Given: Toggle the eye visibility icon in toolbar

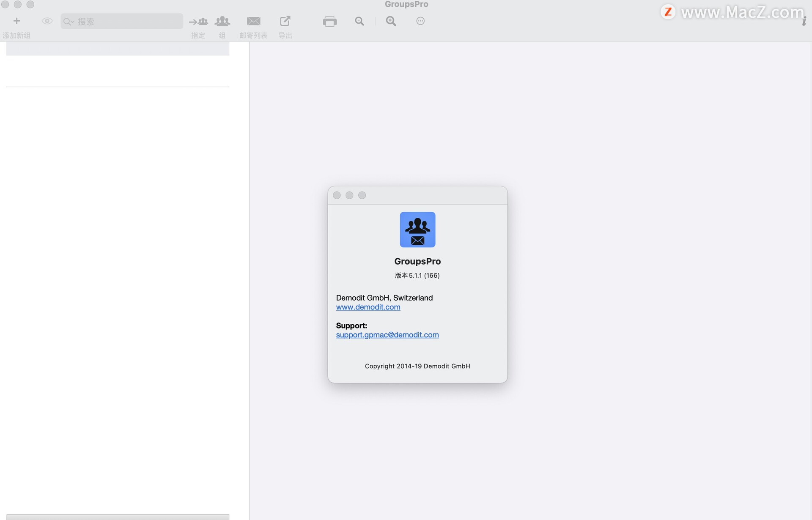Looking at the screenshot, I should tap(47, 21).
